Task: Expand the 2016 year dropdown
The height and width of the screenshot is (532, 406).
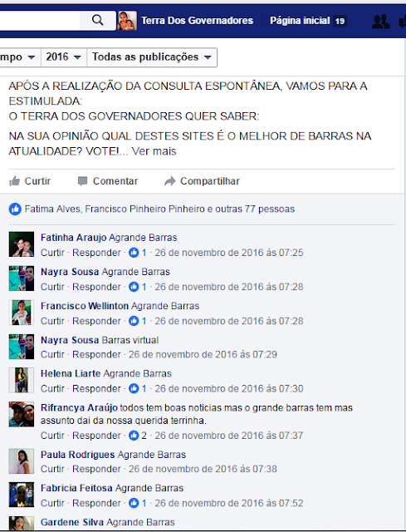Action: tap(64, 57)
